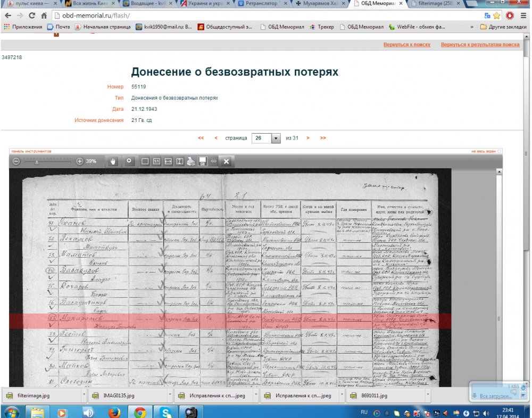This screenshot has width=532, height=418.
Task: Print the document scan
Action: tap(191, 161)
